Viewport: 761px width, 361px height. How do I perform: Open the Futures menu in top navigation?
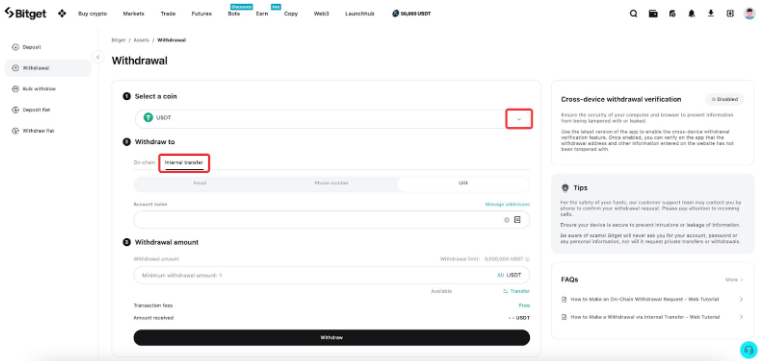[201, 14]
